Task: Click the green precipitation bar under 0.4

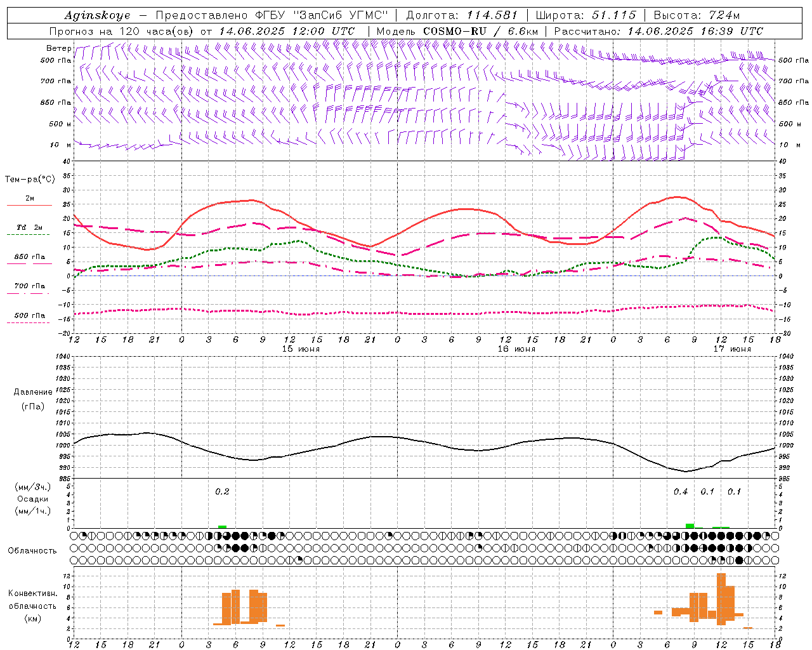Action: [x=690, y=526]
